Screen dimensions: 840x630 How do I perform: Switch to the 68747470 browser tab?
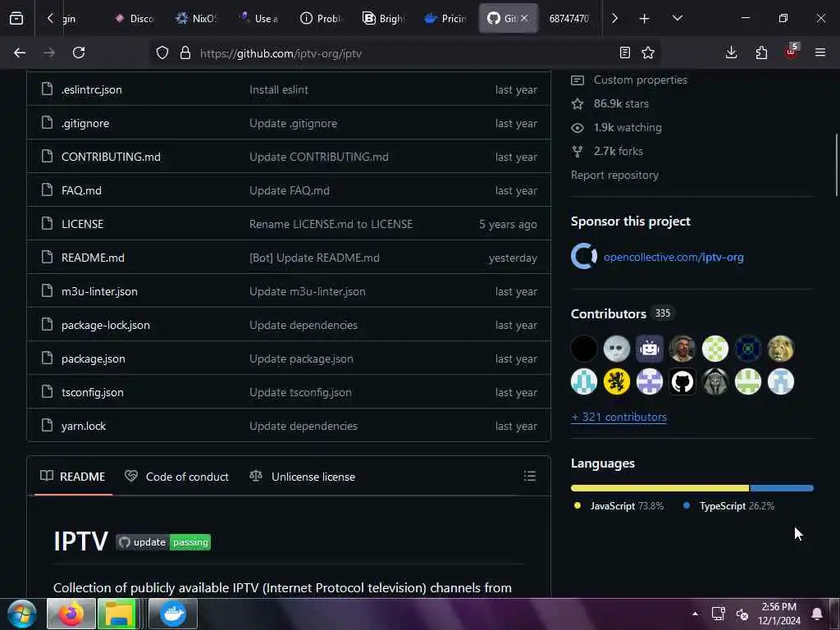[x=569, y=18]
